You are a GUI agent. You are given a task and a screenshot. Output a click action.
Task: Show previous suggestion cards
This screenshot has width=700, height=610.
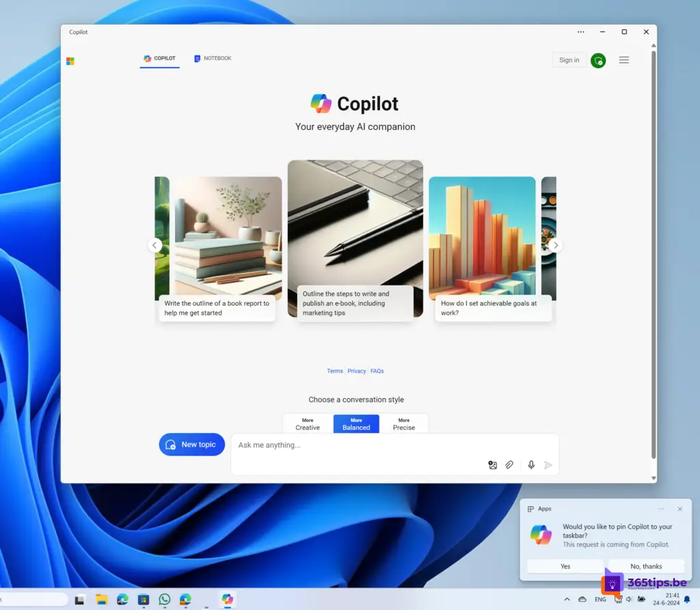pos(154,245)
